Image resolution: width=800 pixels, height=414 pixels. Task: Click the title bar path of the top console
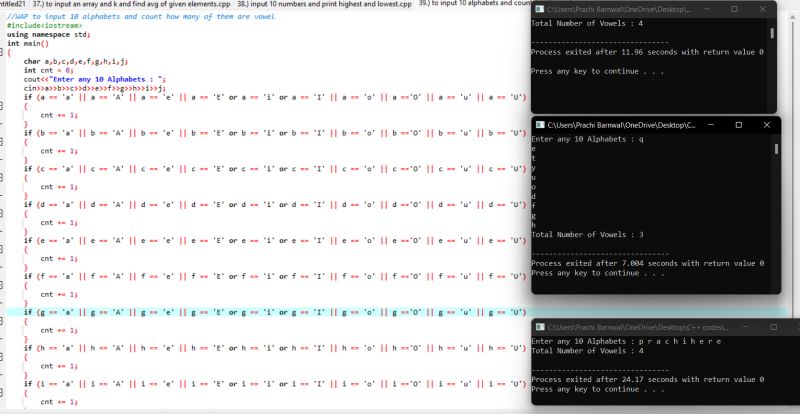(x=618, y=9)
